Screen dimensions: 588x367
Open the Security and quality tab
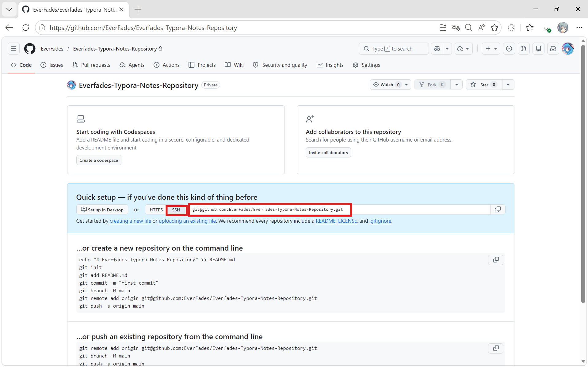click(x=280, y=65)
